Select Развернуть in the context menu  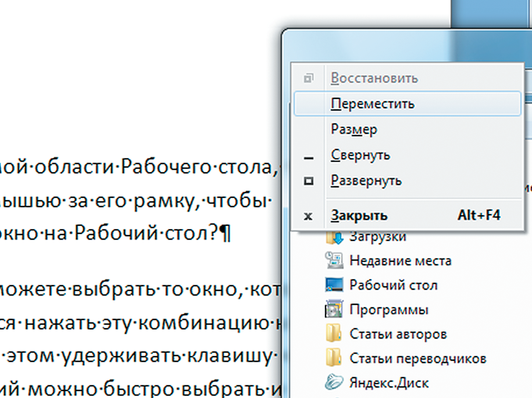pyautogui.click(x=366, y=180)
